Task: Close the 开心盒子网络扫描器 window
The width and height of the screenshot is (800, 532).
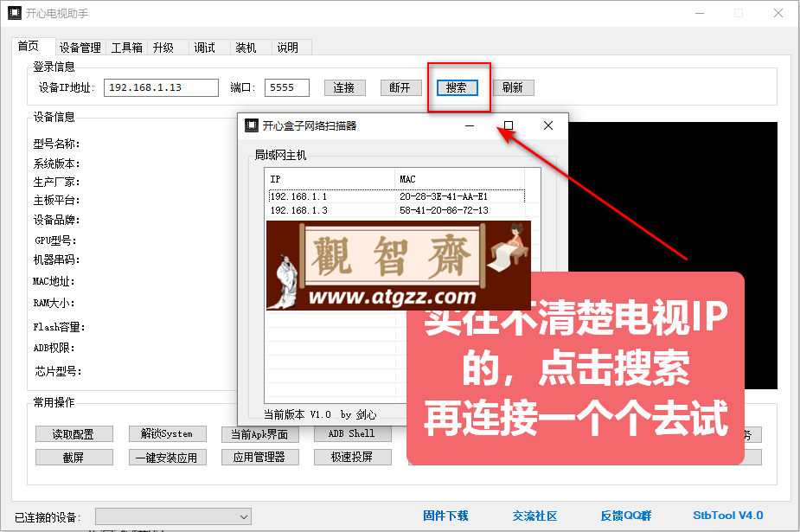Action: point(548,125)
